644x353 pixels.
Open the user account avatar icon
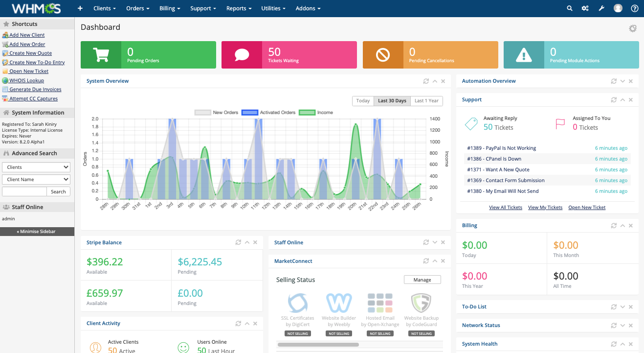[x=618, y=8]
